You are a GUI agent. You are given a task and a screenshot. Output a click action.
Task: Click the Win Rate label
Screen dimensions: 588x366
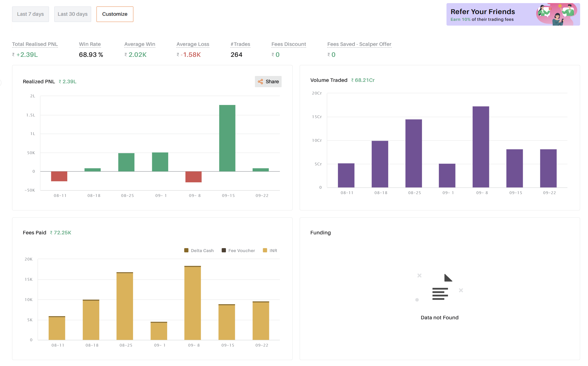tap(90, 44)
